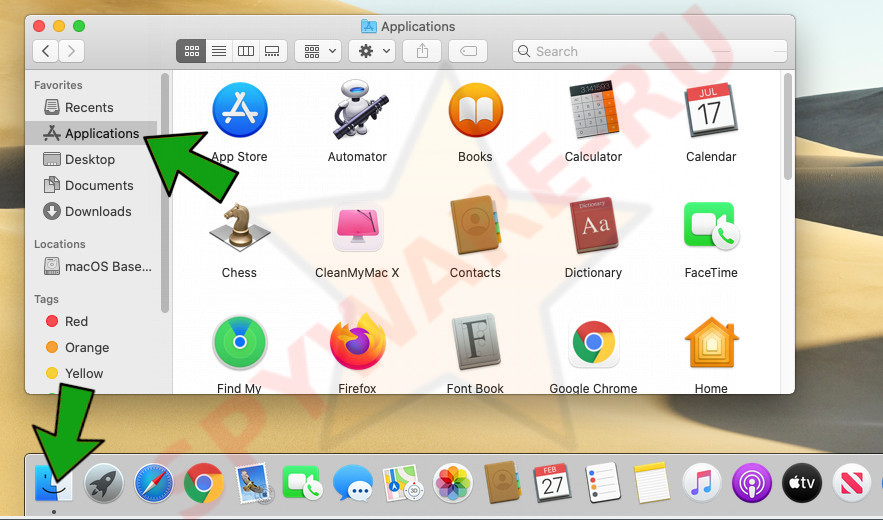
Task: Switch to list view
Action: (x=219, y=51)
